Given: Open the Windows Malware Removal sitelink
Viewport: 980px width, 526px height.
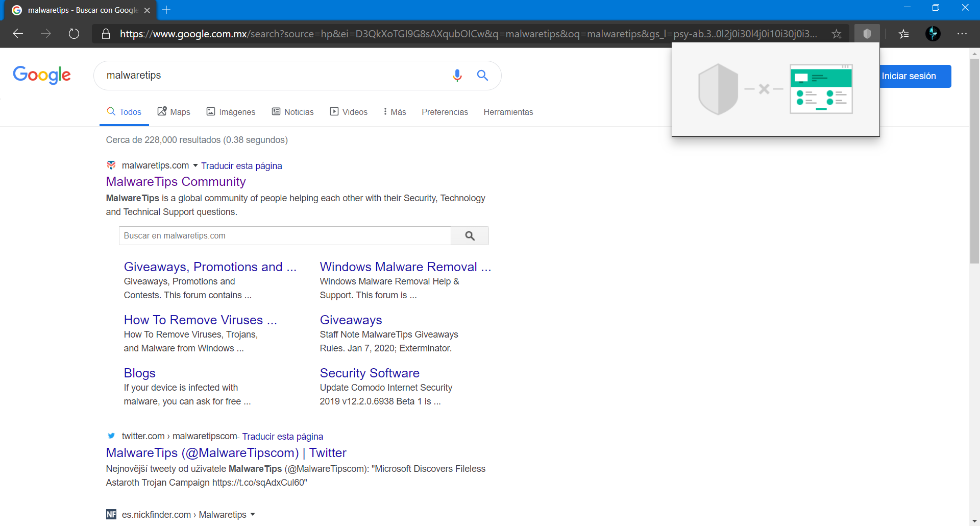Looking at the screenshot, I should [405, 267].
